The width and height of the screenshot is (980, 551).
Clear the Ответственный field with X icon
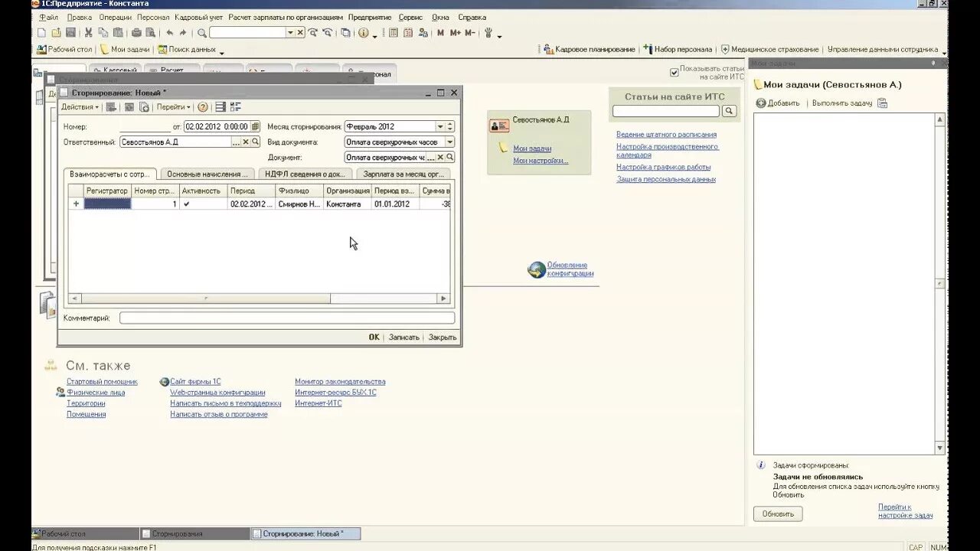pos(247,142)
